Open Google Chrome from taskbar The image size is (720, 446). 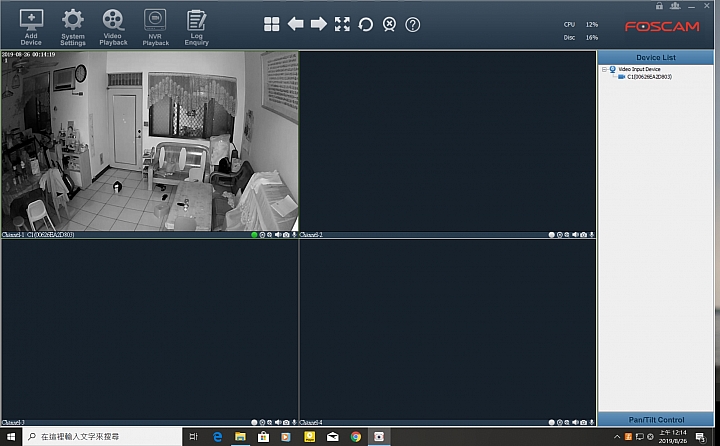pyautogui.click(x=355, y=436)
